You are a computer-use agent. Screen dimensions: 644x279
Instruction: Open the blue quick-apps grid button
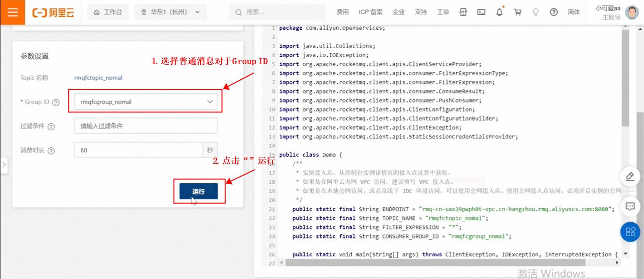(x=630, y=231)
